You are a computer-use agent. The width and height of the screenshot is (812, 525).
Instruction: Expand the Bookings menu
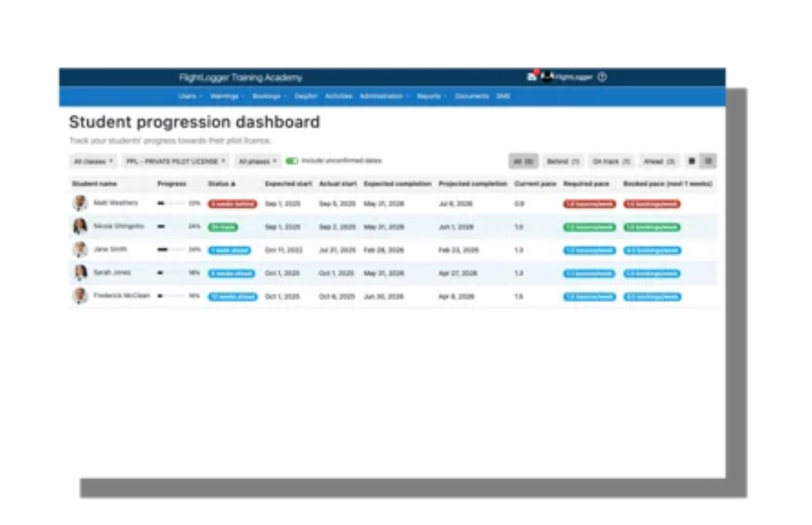coord(269,96)
